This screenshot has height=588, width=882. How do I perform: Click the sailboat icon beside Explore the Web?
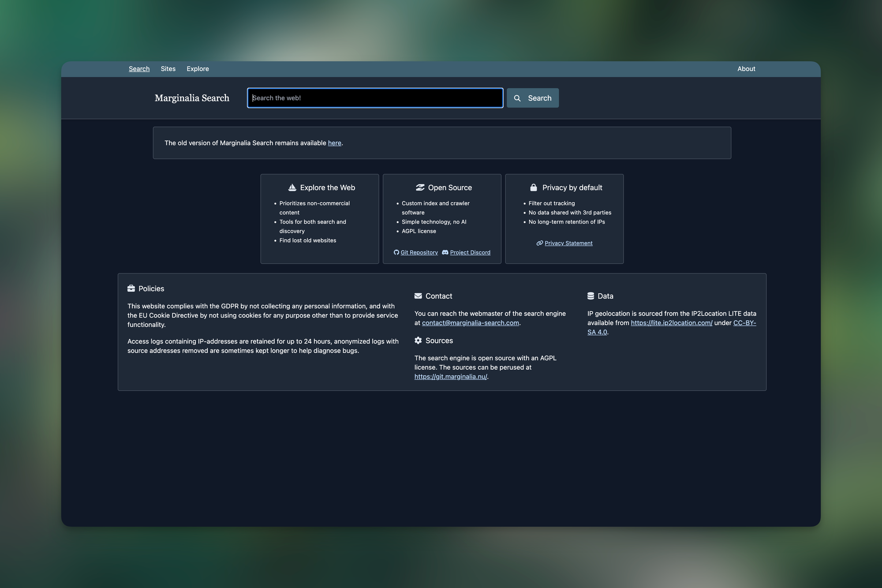[x=292, y=187]
